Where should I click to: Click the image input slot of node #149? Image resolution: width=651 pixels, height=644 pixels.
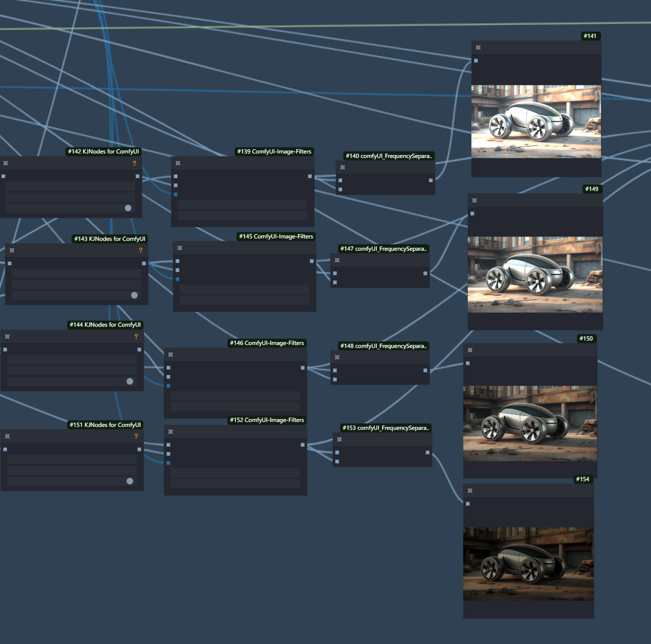pyautogui.click(x=472, y=214)
